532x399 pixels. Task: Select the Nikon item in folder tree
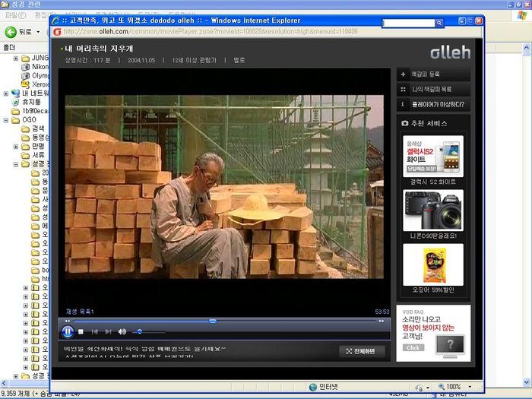(x=35, y=67)
